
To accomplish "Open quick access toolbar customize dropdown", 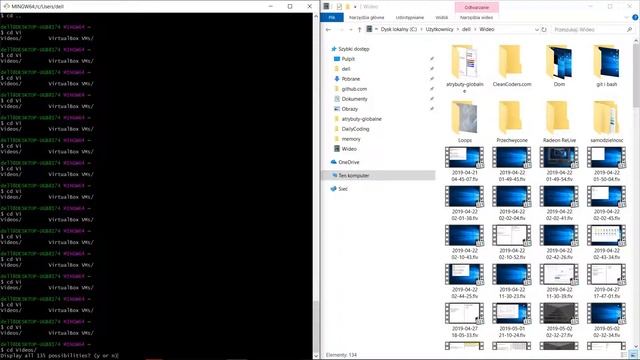I will (x=355, y=7).
